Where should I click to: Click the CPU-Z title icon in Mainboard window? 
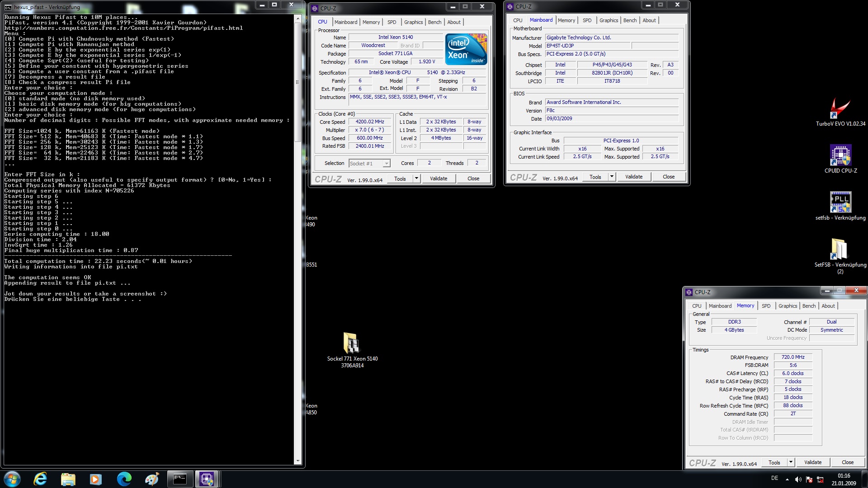coord(510,7)
